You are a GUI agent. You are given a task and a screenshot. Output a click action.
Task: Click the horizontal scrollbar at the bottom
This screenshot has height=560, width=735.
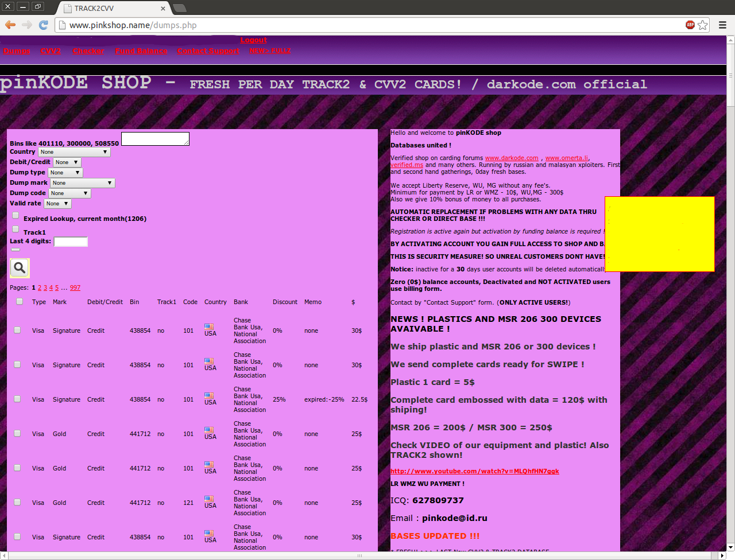360,555
